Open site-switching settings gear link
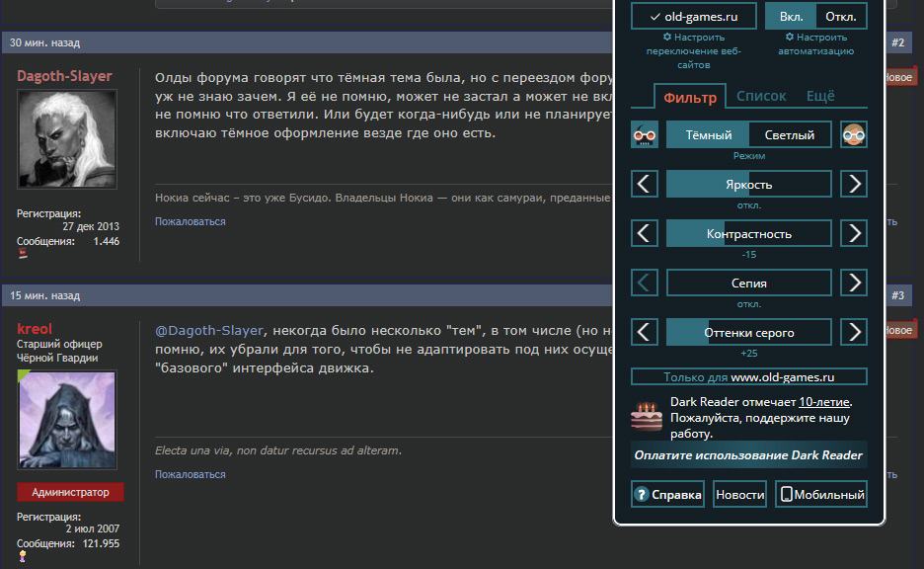The width and height of the screenshot is (924, 569). pyautogui.click(x=694, y=50)
